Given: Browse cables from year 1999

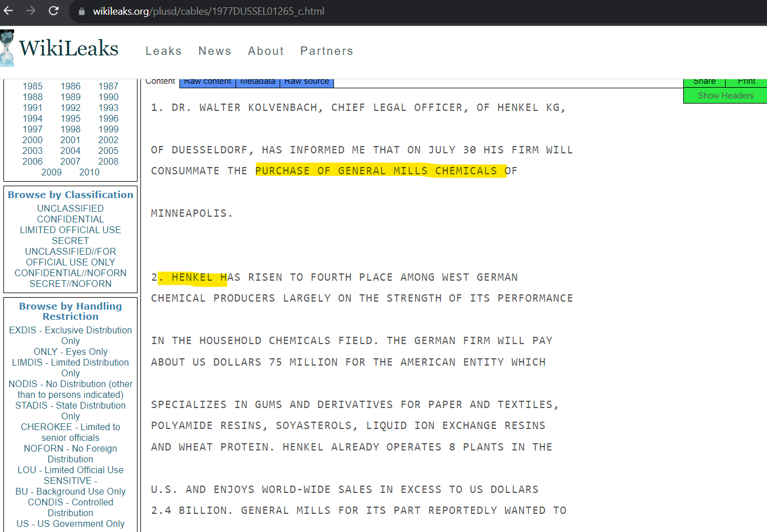Looking at the screenshot, I should point(109,129).
